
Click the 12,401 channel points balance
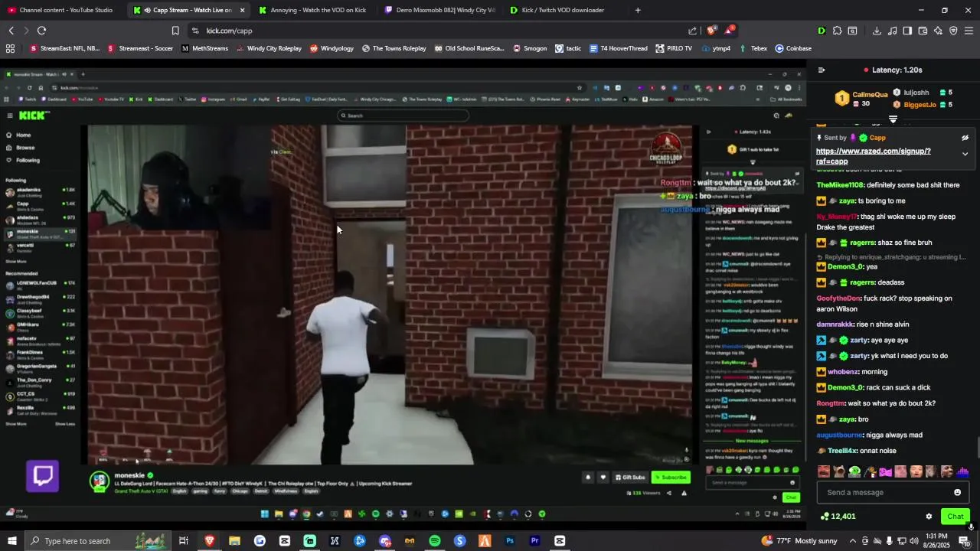838,517
